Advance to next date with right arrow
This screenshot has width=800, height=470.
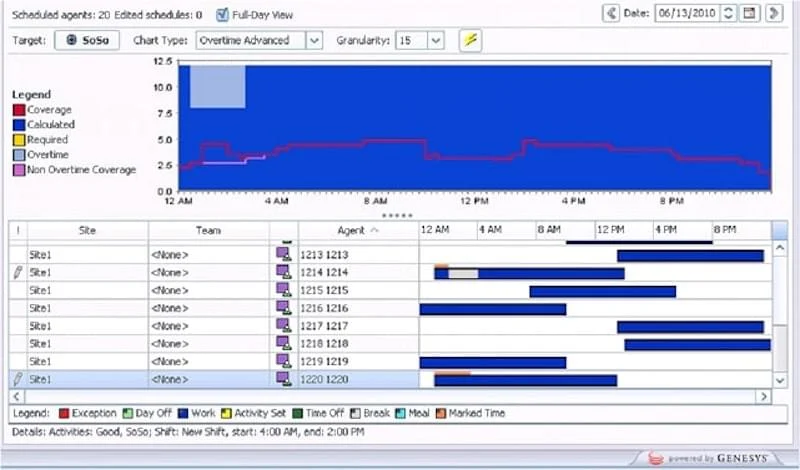pyautogui.click(x=773, y=13)
